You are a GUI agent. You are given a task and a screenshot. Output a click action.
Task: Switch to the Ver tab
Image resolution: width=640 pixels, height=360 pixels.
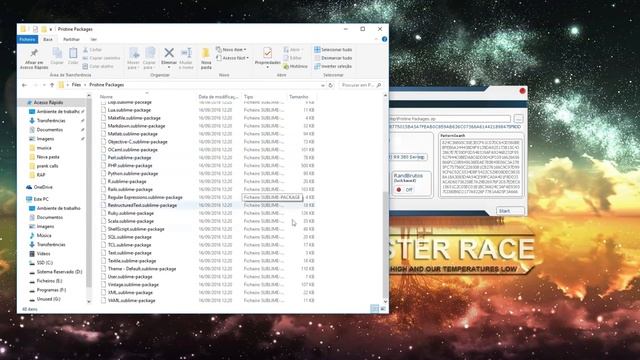[93, 39]
